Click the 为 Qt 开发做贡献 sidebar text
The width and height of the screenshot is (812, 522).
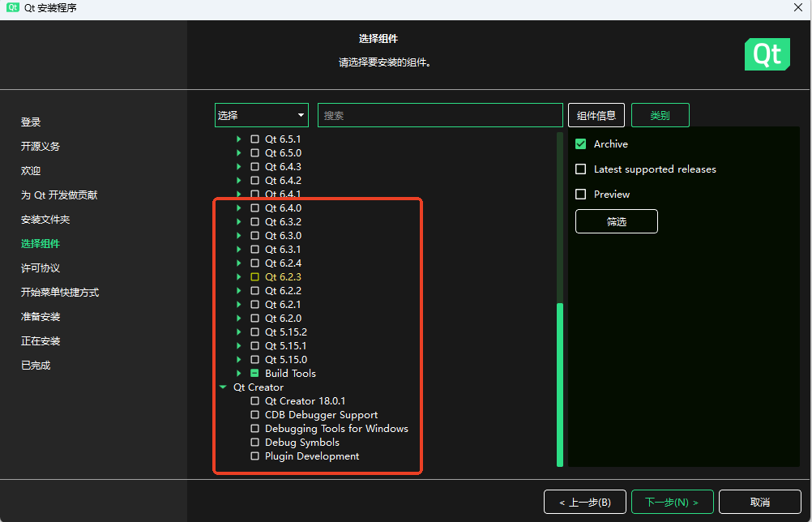59,195
